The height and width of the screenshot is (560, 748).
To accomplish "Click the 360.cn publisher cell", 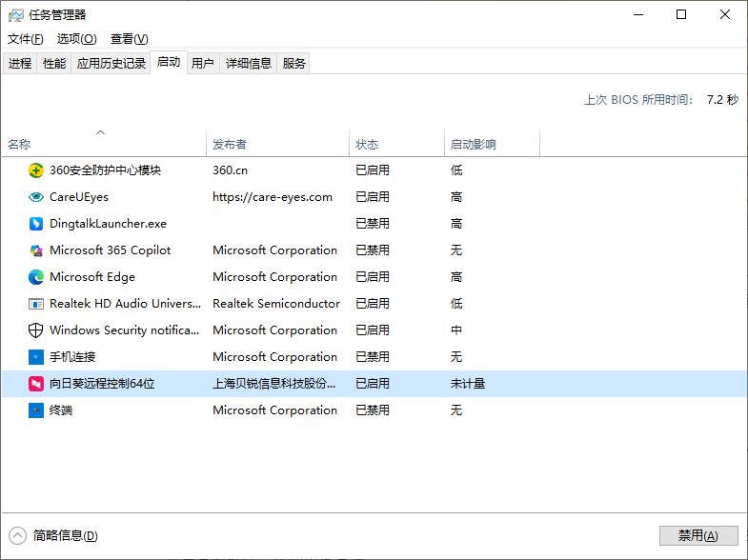I will [x=230, y=170].
